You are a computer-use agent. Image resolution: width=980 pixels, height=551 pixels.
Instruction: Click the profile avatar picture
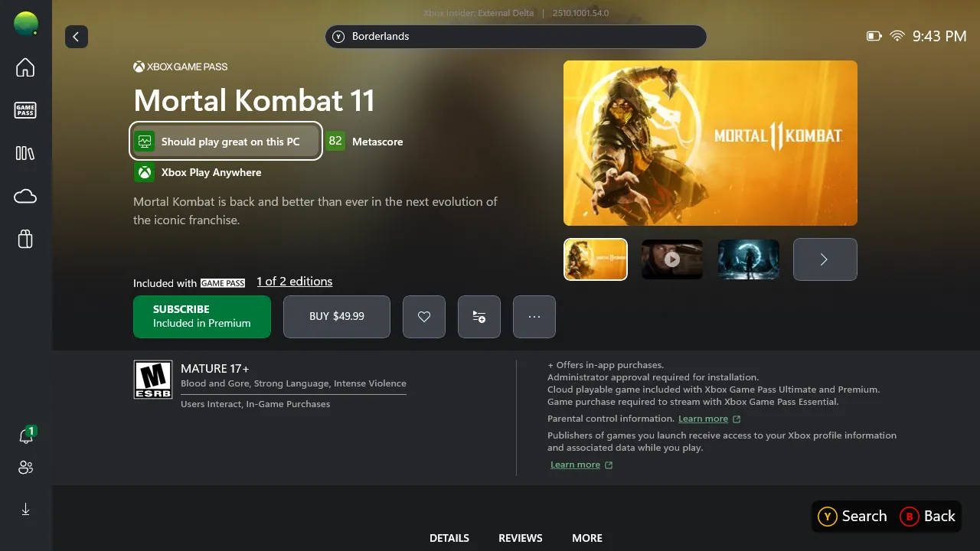[x=25, y=24]
